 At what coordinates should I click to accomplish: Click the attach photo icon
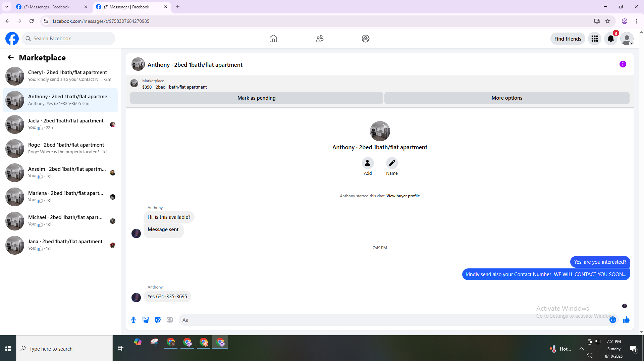tap(146, 320)
